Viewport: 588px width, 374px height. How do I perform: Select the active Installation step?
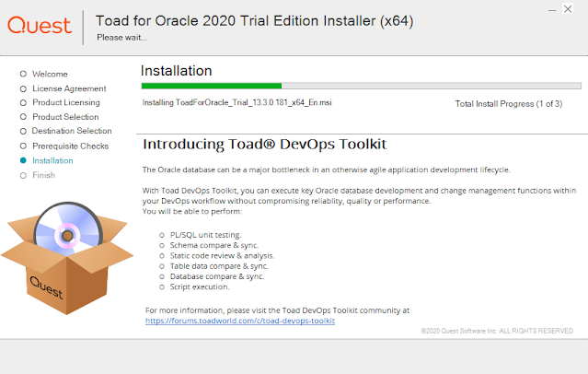point(52,160)
